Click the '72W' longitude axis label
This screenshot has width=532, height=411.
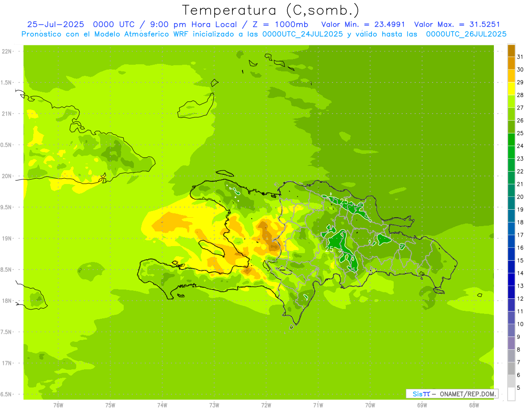pos(266,405)
